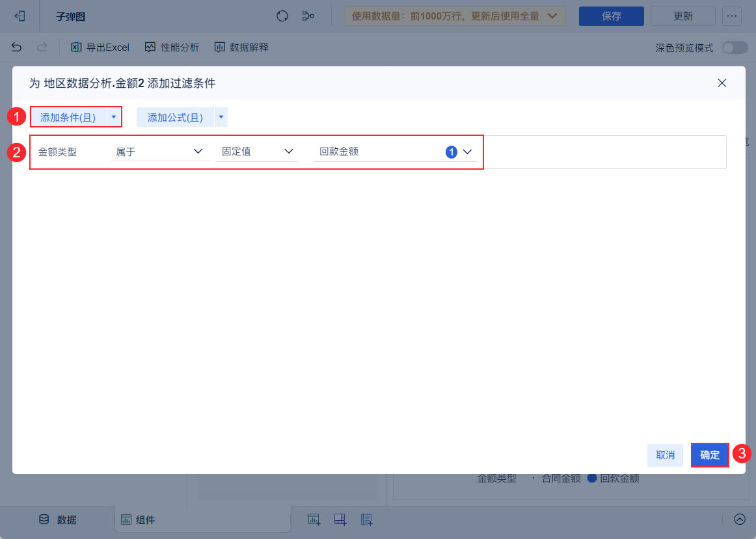Viewport: 756px width, 539px height.
Task: Open the data lineage flow icon
Action: pos(308,16)
